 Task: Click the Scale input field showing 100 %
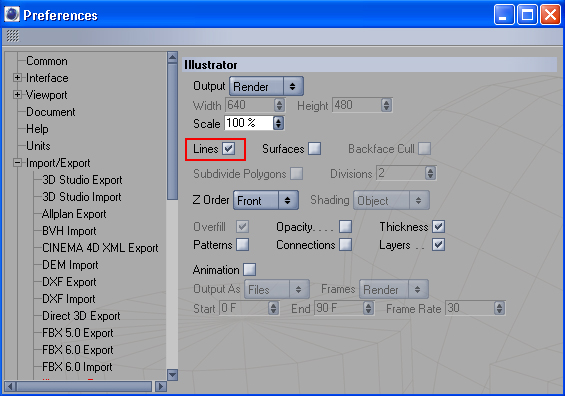pos(249,123)
